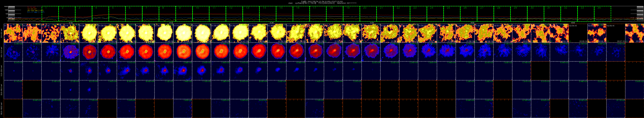The width and height of the screenshot is (644, 118).
Task: Select the 3.0–6.0 keV image stamped 01:38:16
Action: pos(89,33)
